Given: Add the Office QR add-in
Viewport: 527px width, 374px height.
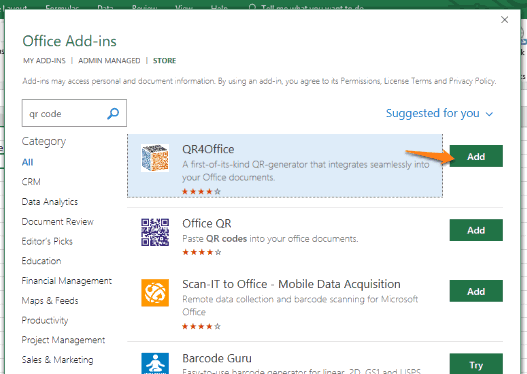Looking at the screenshot, I should coord(476,230).
